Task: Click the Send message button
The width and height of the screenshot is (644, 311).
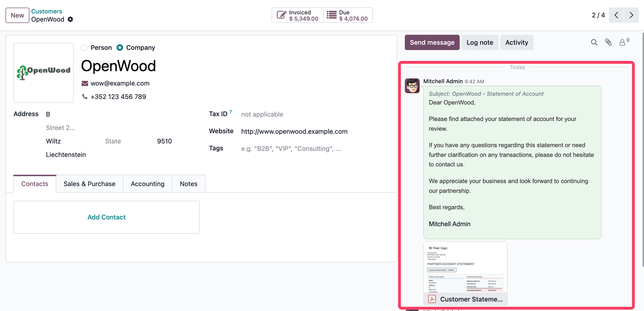Action: pos(432,42)
